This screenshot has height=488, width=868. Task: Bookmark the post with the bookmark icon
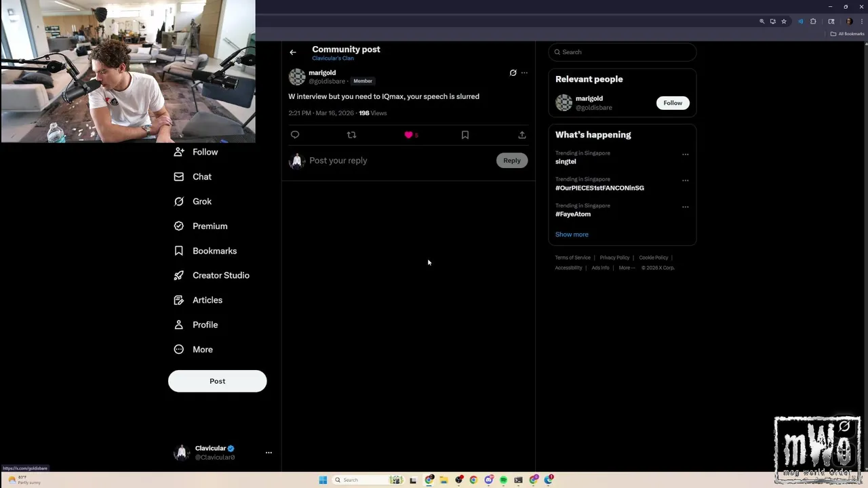pyautogui.click(x=465, y=135)
